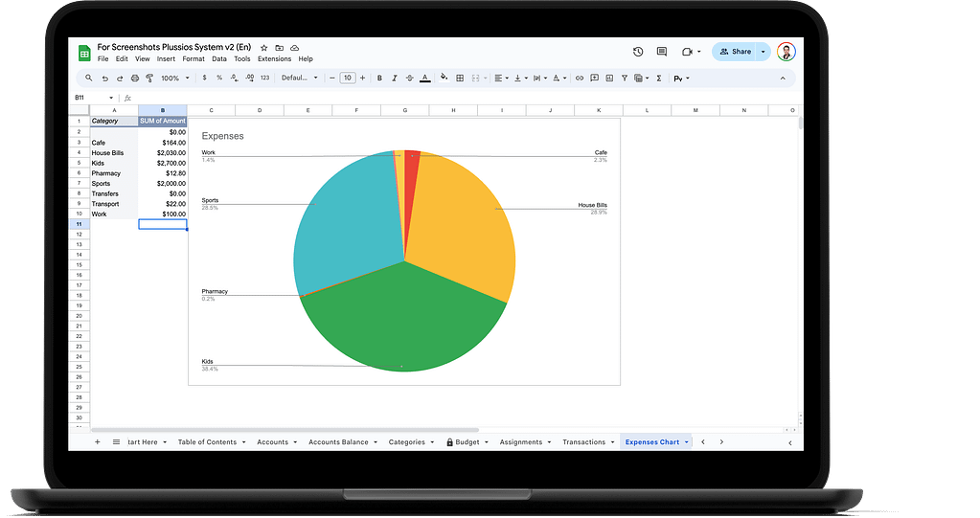The width and height of the screenshot is (980, 518).
Task: Switch to the Transactions sheet tab
Action: click(x=583, y=441)
